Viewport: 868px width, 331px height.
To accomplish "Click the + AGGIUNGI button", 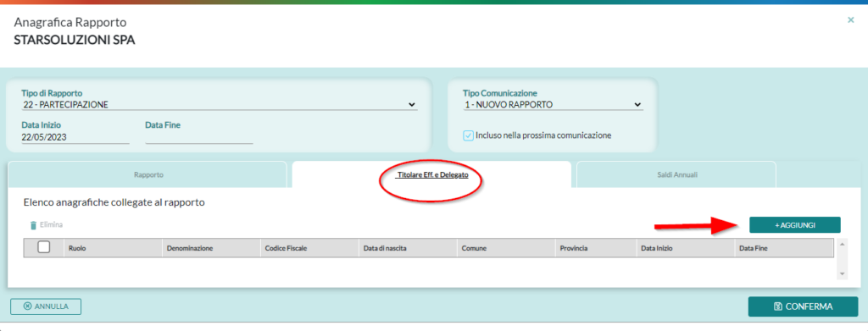I will pos(795,225).
